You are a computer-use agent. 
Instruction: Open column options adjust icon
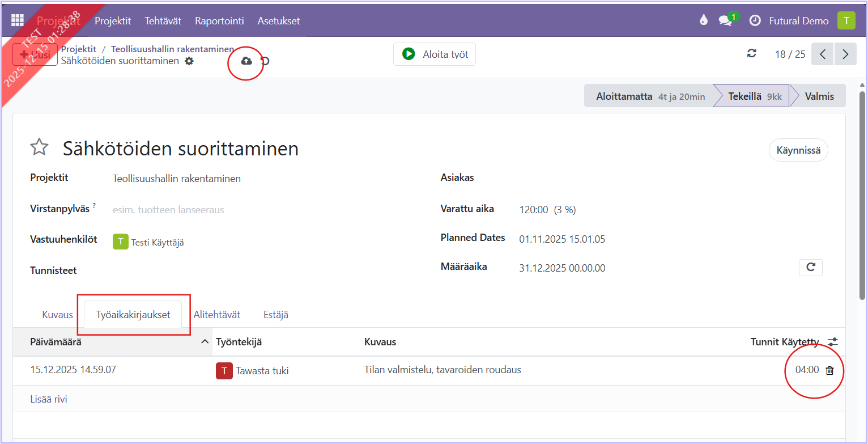[832, 342]
